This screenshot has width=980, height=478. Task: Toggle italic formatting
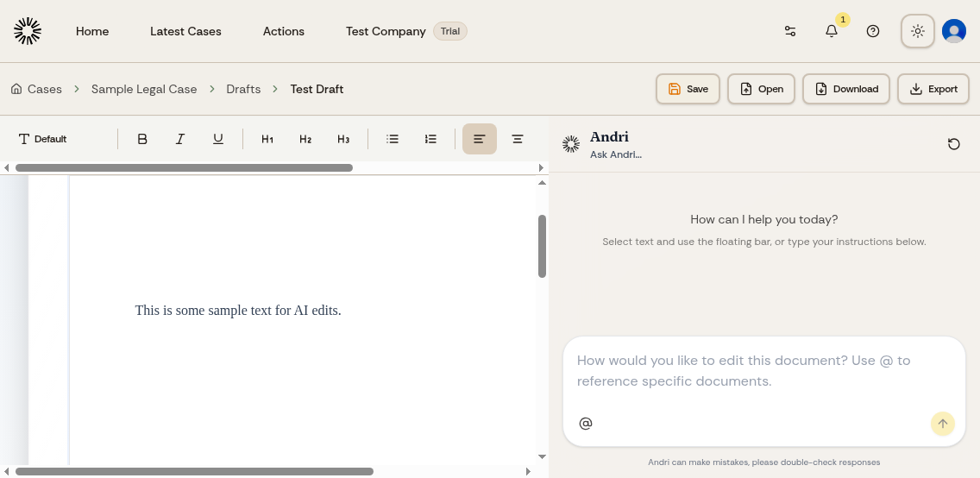tap(180, 139)
